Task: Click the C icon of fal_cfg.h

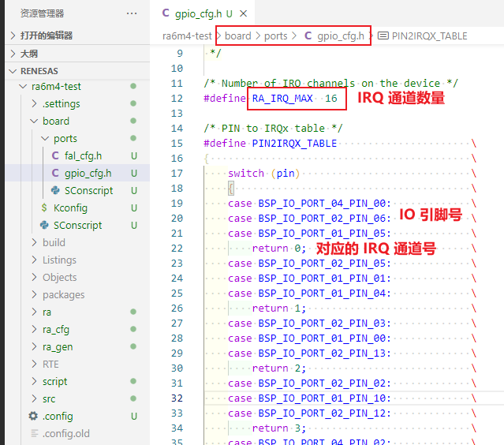Action: [55, 156]
